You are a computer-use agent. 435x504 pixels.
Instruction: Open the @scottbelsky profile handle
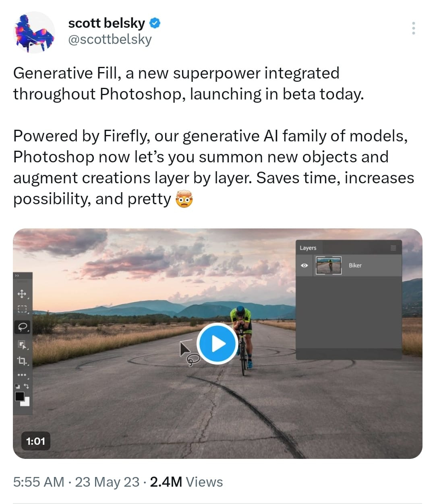tap(110, 39)
